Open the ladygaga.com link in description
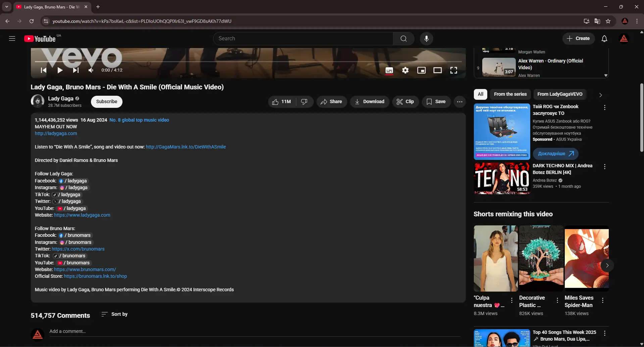The image size is (644, 347). click(x=56, y=133)
